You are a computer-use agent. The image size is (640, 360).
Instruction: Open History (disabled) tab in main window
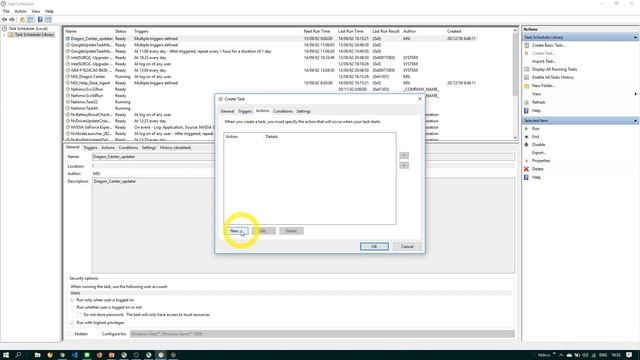coord(175,148)
